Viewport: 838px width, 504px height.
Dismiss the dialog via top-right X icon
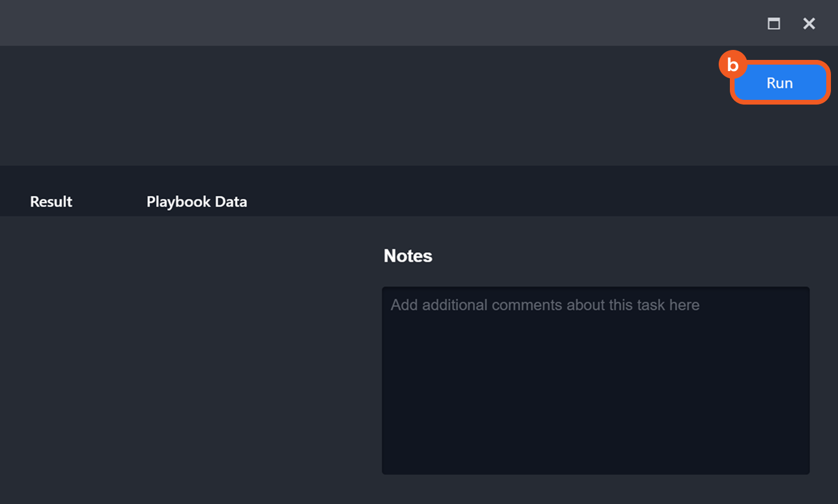pyautogui.click(x=809, y=23)
